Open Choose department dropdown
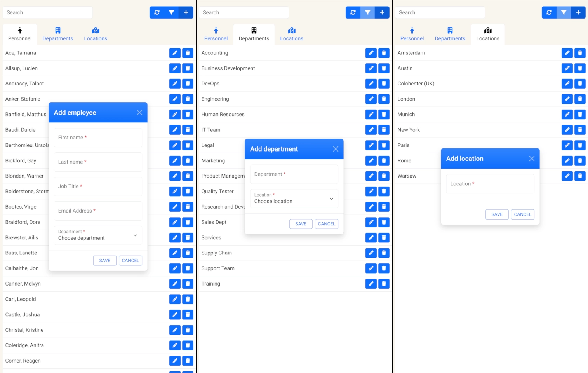This screenshot has width=588, height=373. [x=98, y=235]
